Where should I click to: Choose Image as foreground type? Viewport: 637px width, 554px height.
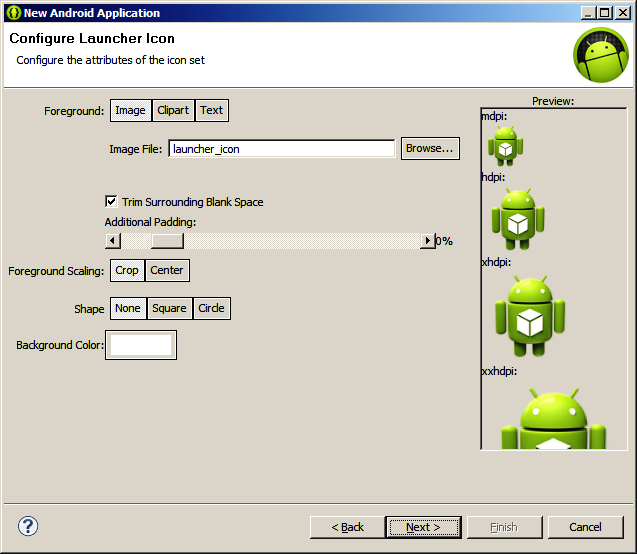[x=130, y=110]
